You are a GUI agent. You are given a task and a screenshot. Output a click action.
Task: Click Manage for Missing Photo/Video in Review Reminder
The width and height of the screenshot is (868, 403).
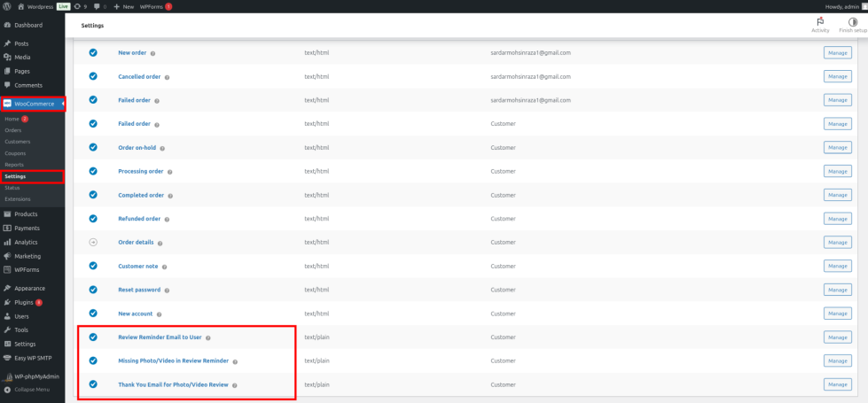pyautogui.click(x=838, y=360)
